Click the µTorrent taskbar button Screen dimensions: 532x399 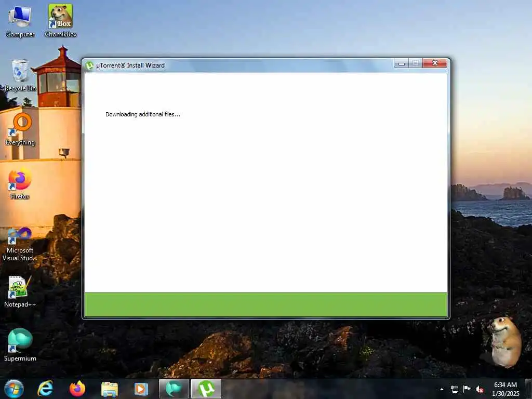pos(206,389)
